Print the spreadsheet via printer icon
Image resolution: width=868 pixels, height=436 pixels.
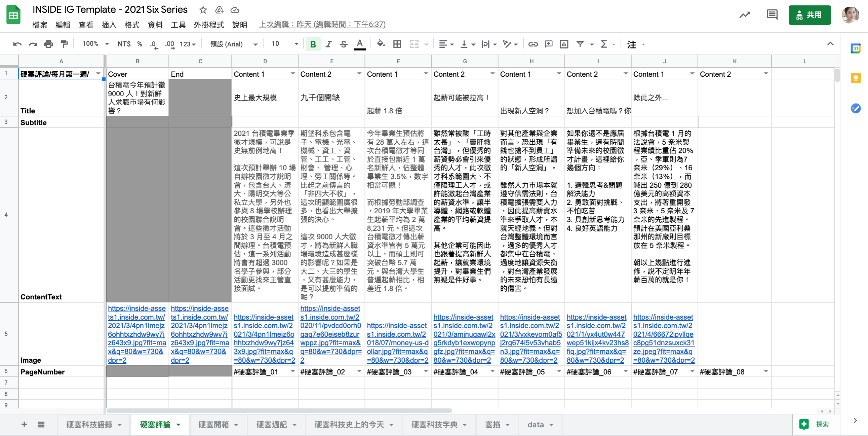48,44
